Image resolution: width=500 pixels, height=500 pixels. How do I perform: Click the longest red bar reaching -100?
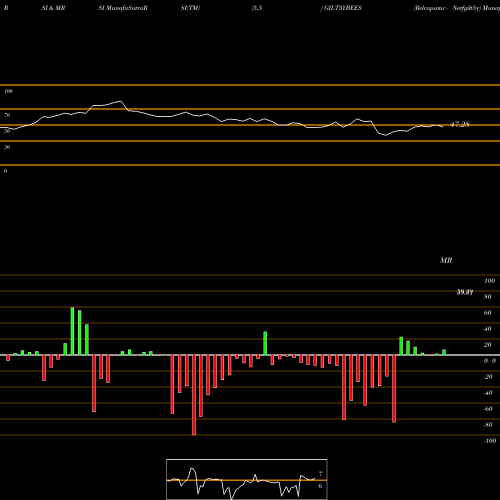tap(194, 395)
